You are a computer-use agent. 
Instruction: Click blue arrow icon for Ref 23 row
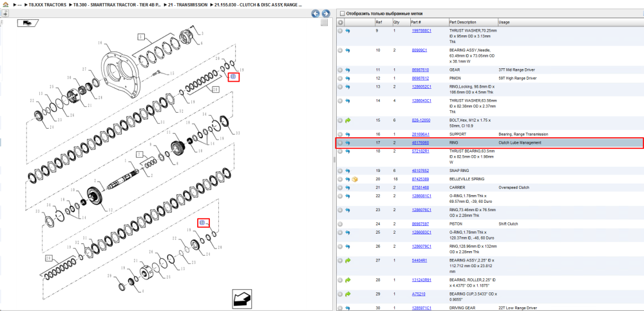348,210
